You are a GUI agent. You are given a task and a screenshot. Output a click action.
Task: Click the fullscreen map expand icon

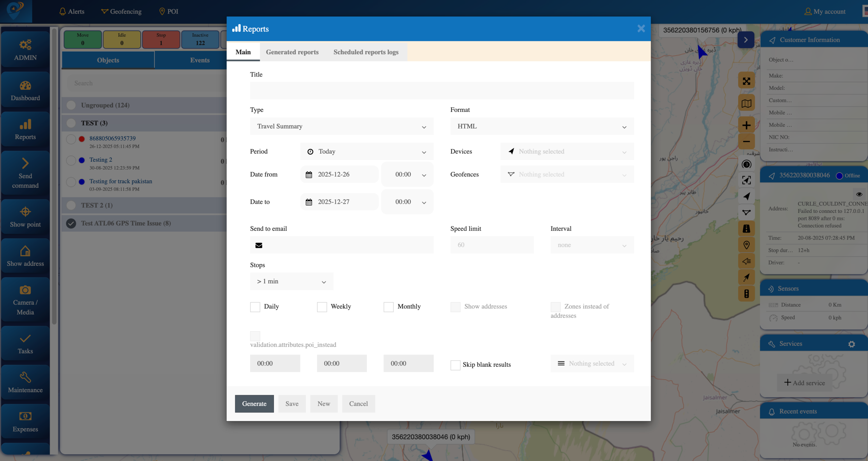point(746,81)
